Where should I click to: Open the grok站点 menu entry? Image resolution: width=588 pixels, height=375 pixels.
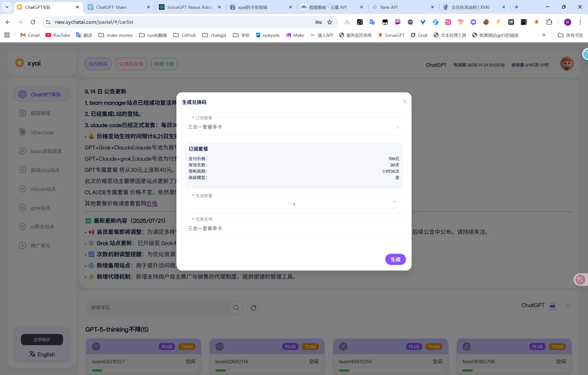pos(22,208)
